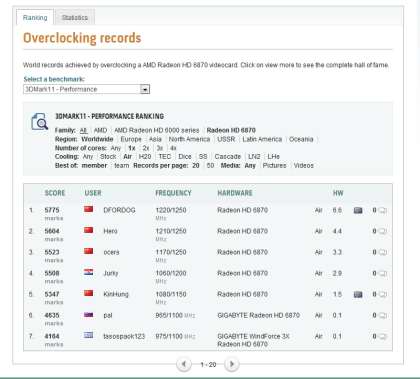
Task: Open the 5775 marks score entry
Action: pyautogui.click(x=52, y=210)
